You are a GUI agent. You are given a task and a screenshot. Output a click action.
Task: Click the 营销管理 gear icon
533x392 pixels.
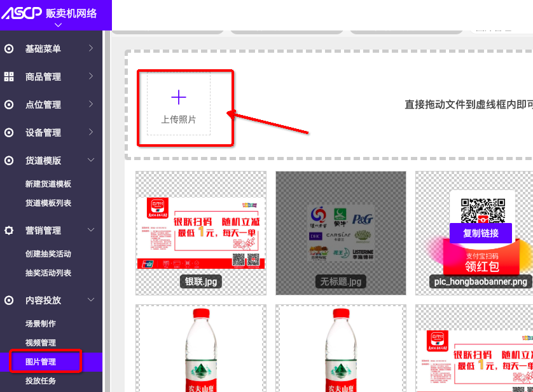point(9,231)
